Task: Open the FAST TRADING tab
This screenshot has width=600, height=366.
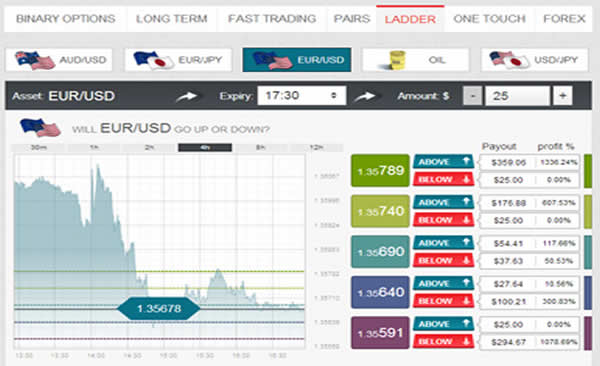Action: [272, 19]
